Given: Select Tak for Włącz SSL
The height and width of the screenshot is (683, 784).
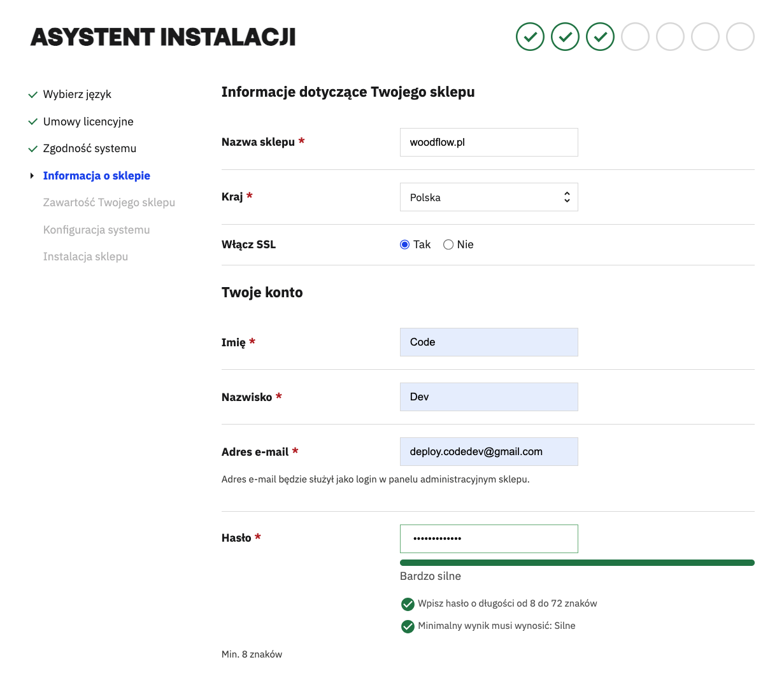Looking at the screenshot, I should [404, 244].
